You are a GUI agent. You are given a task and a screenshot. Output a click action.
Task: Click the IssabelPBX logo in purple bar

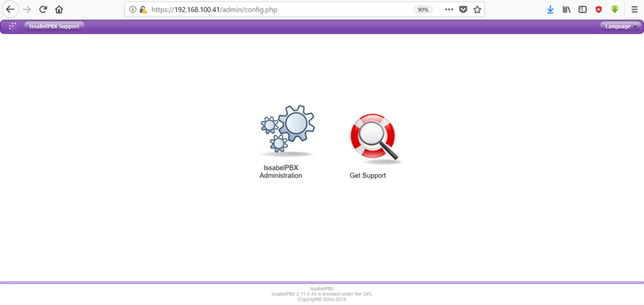point(13,26)
